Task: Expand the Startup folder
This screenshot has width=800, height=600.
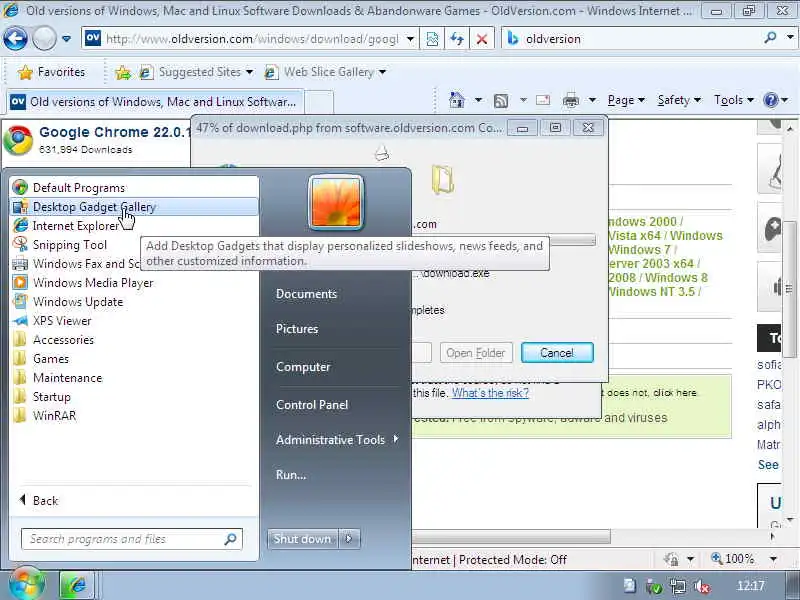Action: [x=134, y=396]
